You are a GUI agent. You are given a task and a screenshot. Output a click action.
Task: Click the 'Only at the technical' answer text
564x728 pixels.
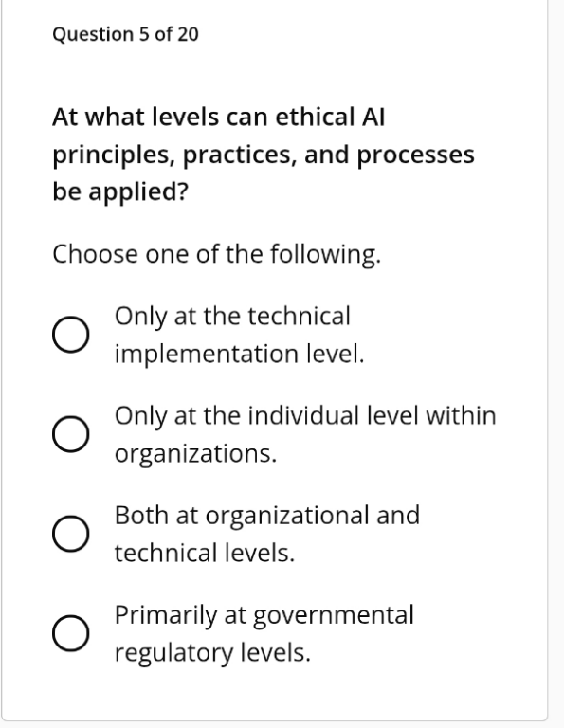click(232, 318)
